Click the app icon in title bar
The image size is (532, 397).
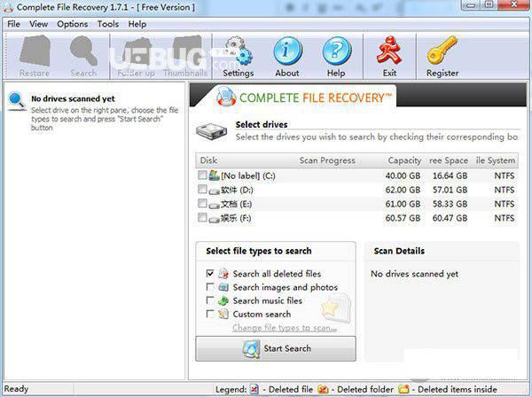[x=8, y=7]
